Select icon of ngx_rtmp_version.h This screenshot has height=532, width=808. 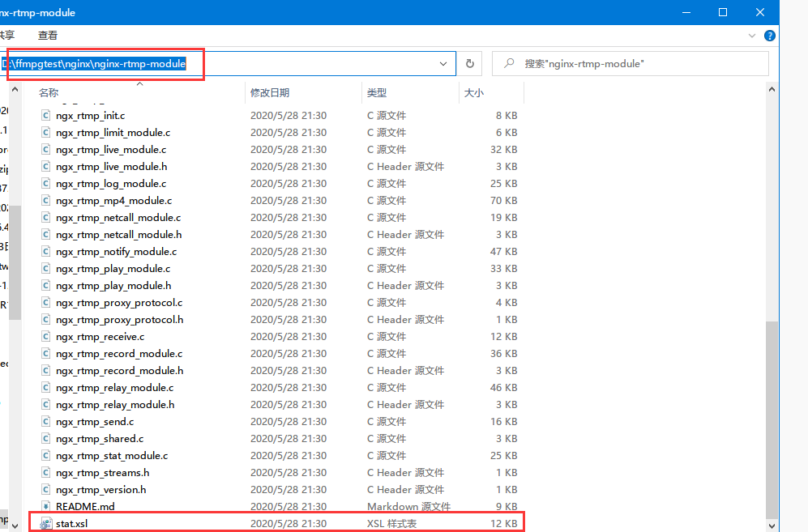click(x=46, y=489)
